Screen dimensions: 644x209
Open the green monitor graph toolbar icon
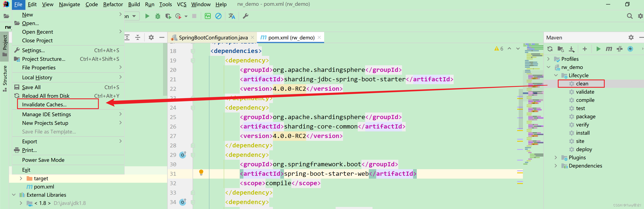(208, 16)
